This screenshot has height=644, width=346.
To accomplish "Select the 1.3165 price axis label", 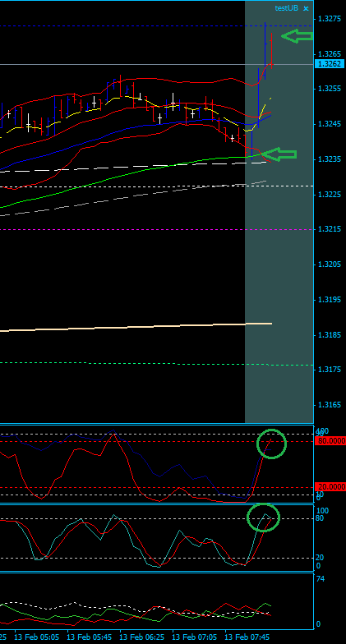I will coord(329,405).
